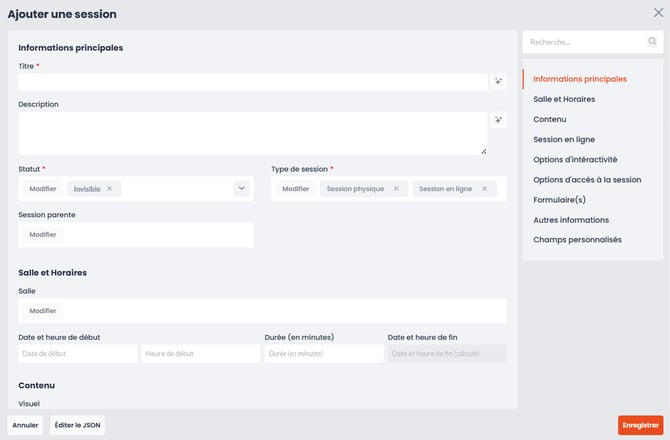Open Modifier for Type de session
Screen dimensions: 670x440
[295, 188]
